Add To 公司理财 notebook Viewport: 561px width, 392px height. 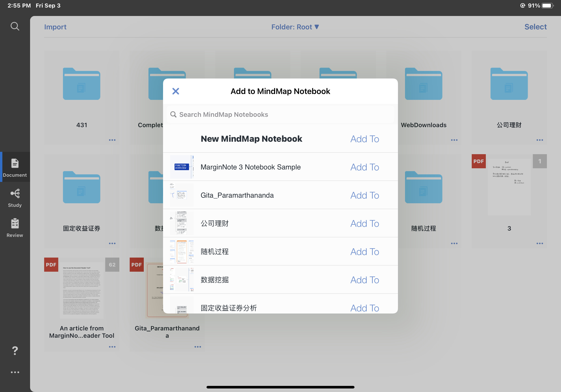click(365, 223)
